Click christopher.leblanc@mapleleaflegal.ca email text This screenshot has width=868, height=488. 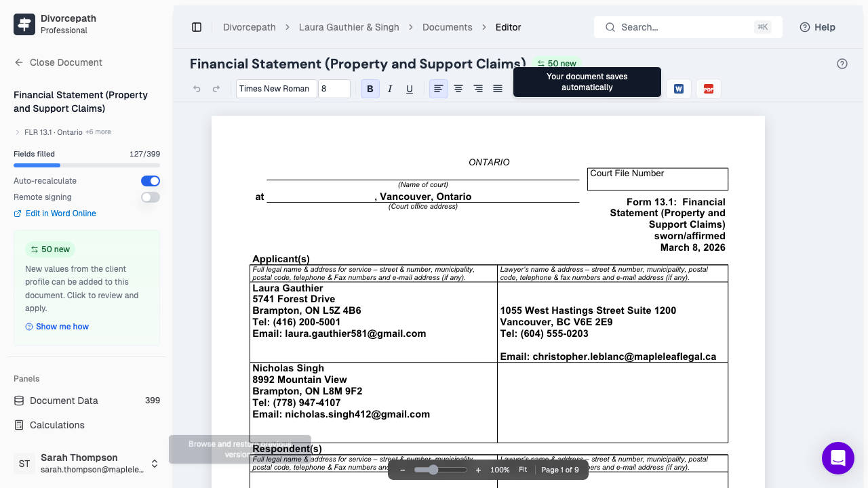(625, 357)
